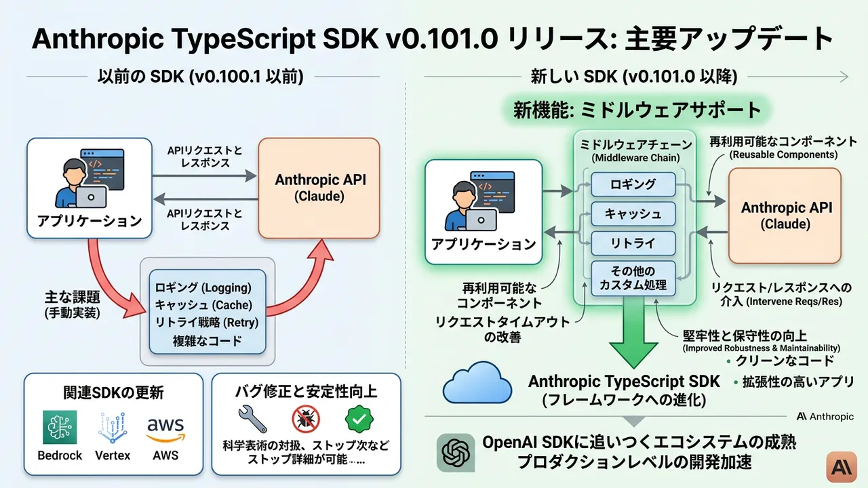Click the 複雑なコード line
The image size is (868, 488).
207,341
